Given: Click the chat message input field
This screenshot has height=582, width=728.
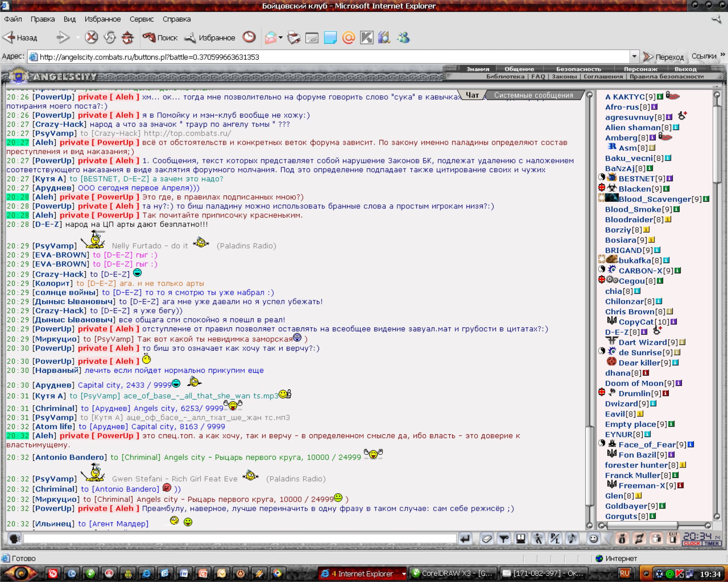Looking at the screenshot, I should click(240, 538).
